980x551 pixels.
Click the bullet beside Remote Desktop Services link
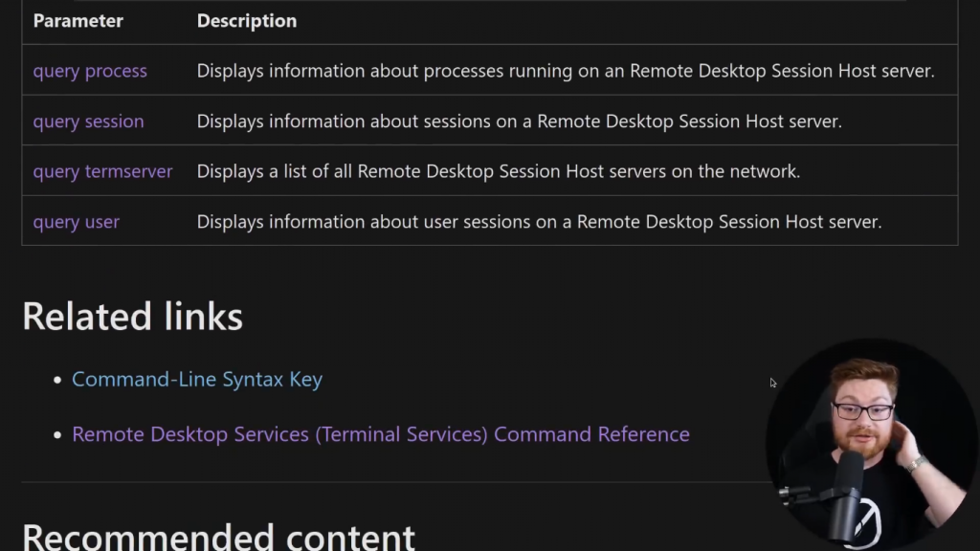(57, 435)
